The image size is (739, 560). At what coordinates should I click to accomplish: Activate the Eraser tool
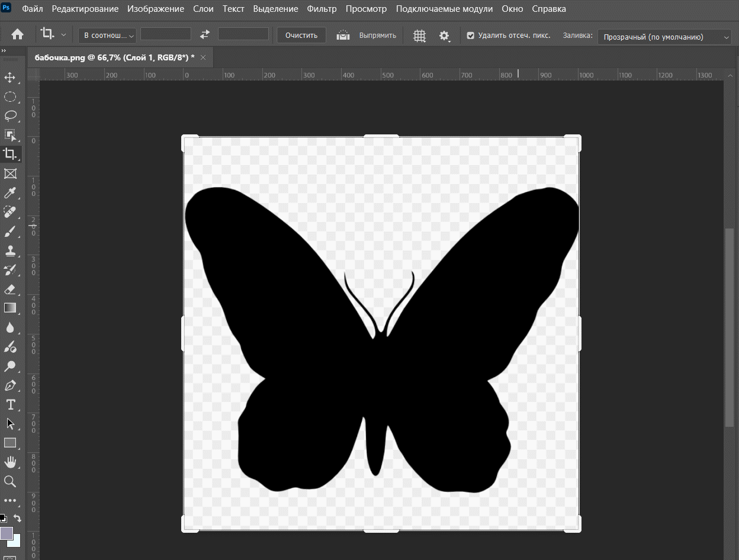click(x=10, y=289)
